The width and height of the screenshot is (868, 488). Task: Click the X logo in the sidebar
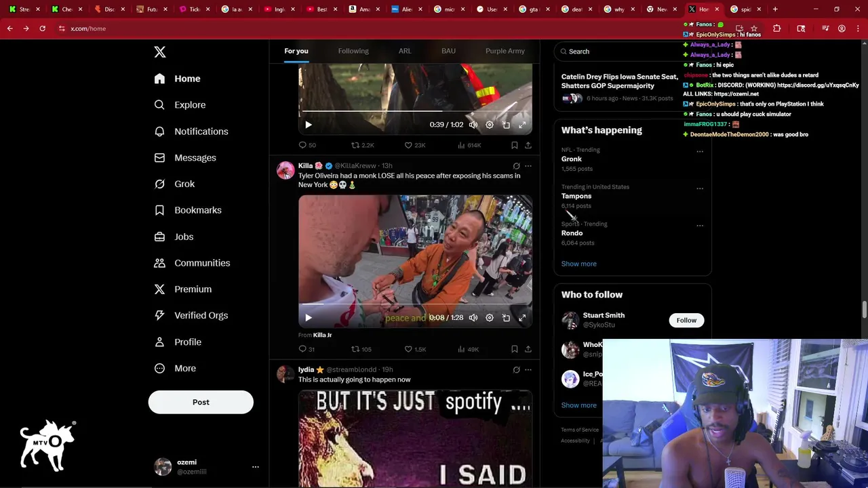pyautogui.click(x=159, y=52)
